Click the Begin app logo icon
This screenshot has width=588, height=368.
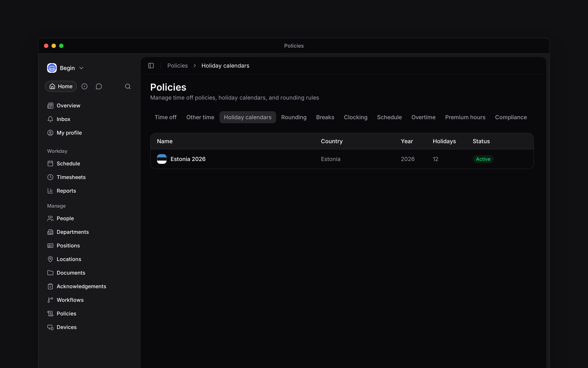tap(52, 68)
